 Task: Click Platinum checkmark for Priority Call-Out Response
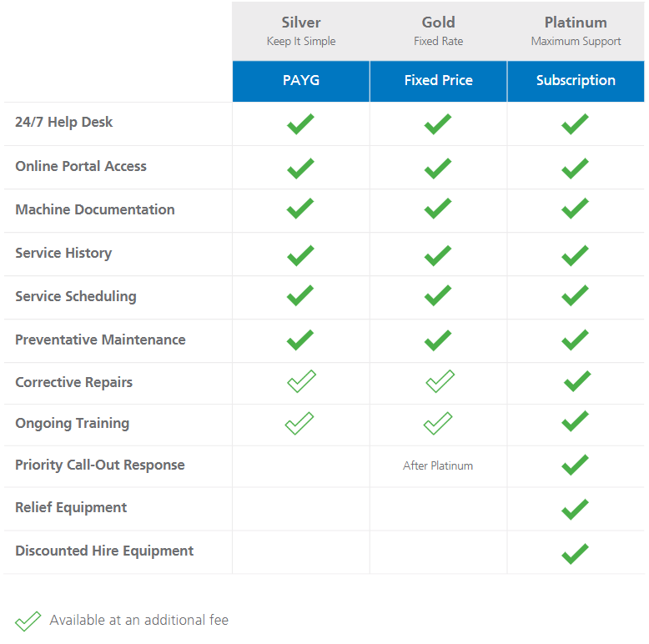click(575, 465)
